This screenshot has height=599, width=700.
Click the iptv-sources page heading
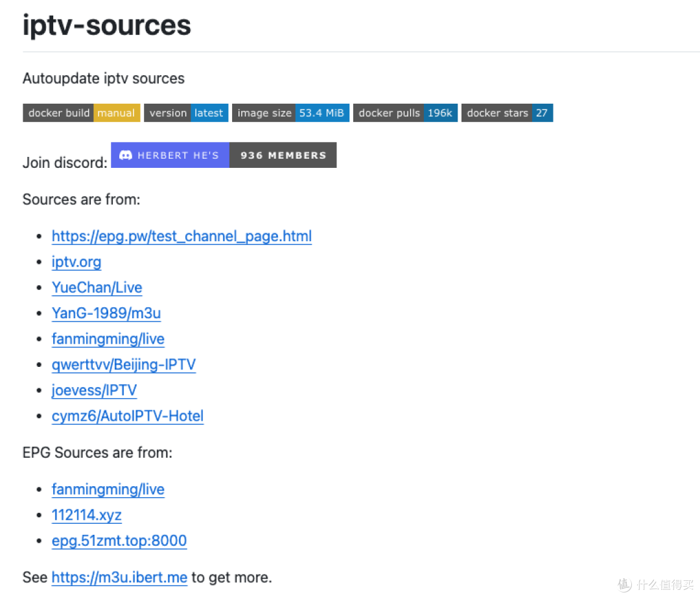pos(107,25)
